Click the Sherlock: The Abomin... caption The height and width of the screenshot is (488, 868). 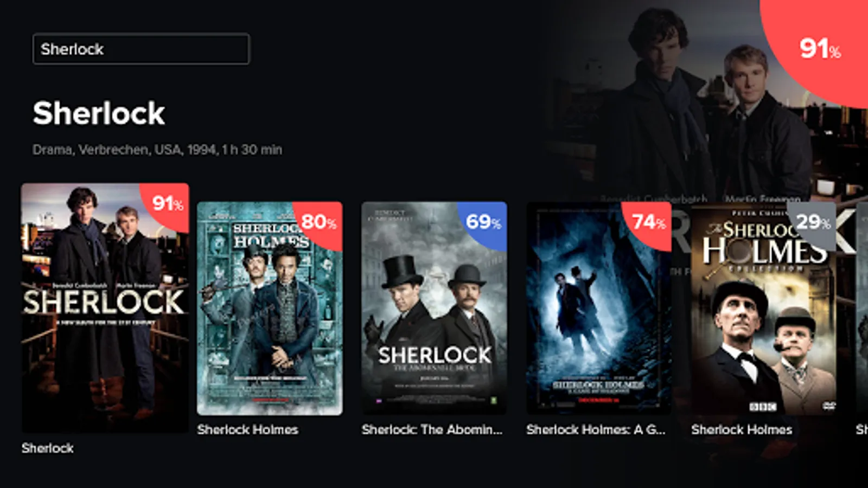[x=432, y=429]
